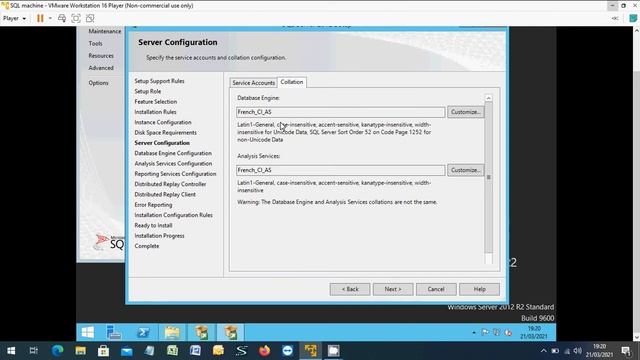
Task: Launch Firefox from host taskbar
Action: [264, 351]
